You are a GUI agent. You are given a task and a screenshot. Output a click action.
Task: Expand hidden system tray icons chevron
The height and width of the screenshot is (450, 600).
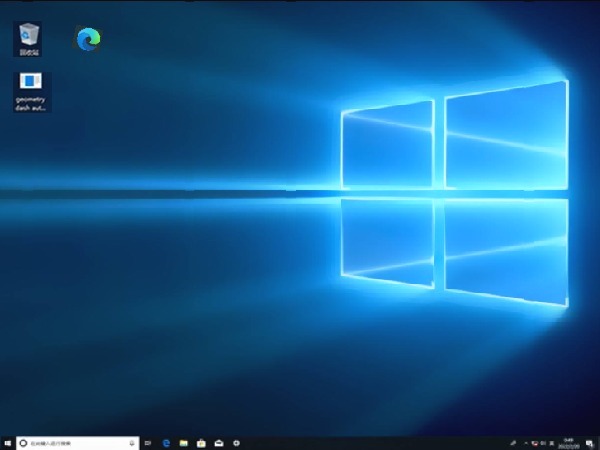(526, 443)
